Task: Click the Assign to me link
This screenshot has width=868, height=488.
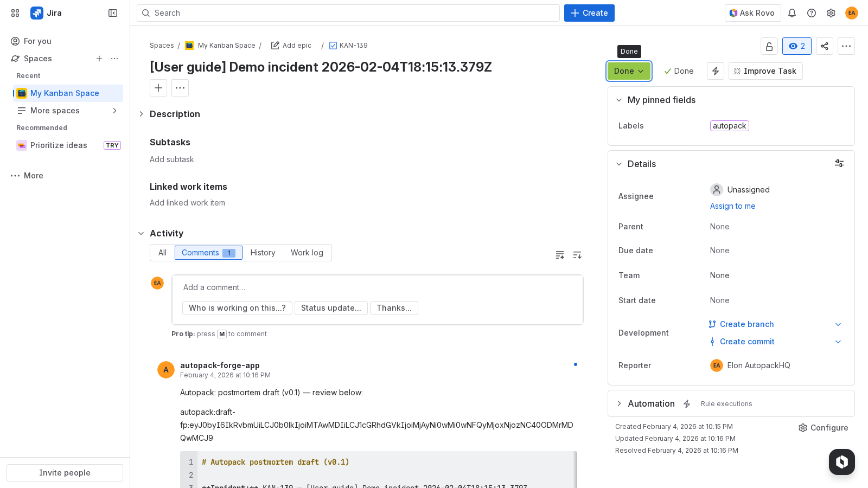Action: [732, 206]
